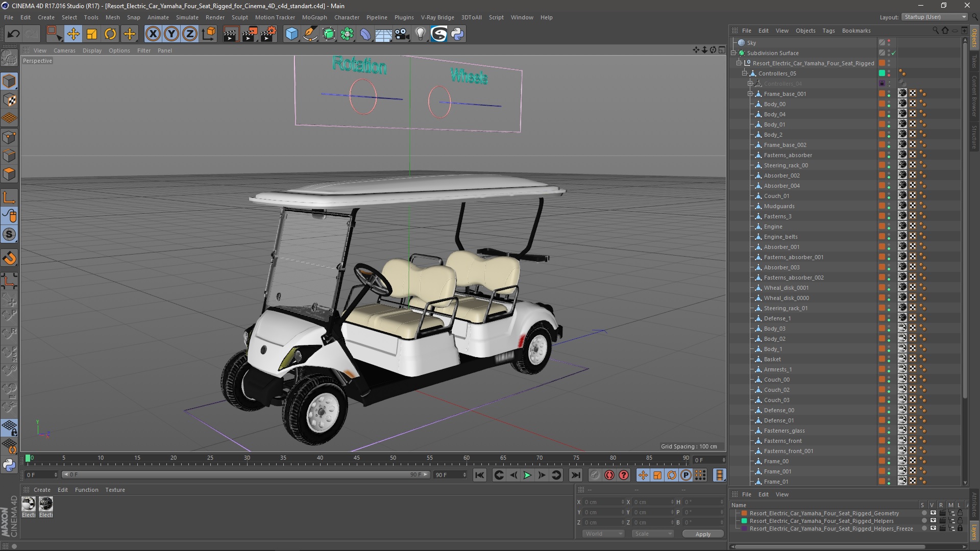
Task: Toggle the Enable Snap magnet icon
Action: click(x=9, y=258)
